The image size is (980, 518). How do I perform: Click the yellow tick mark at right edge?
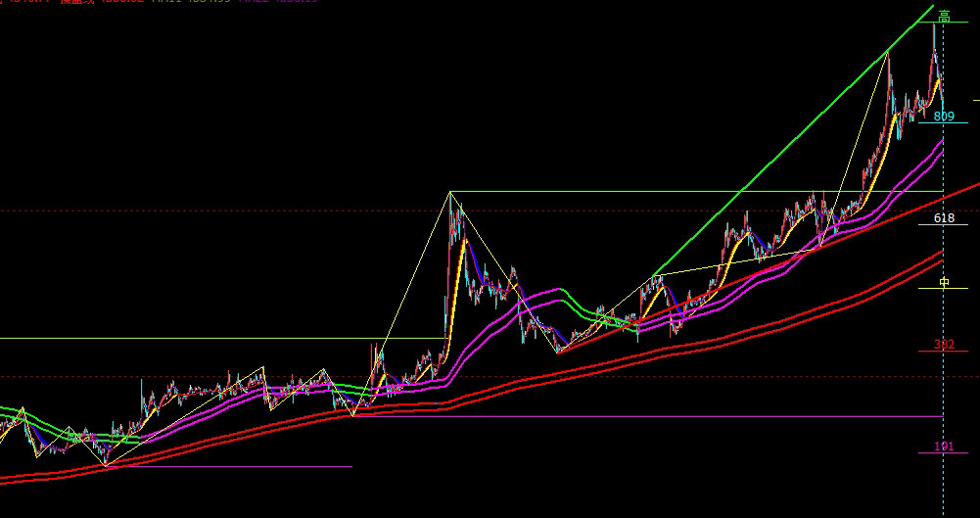pyautogui.click(x=976, y=100)
